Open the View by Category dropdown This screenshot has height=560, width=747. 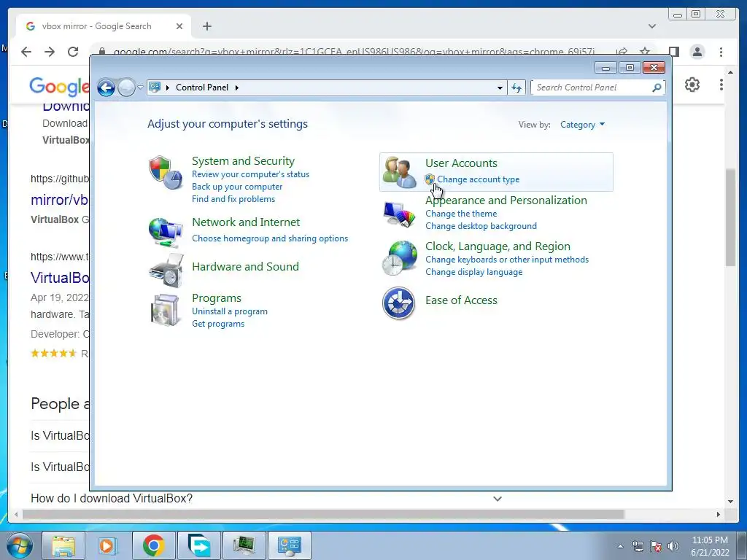tap(582, 125)
